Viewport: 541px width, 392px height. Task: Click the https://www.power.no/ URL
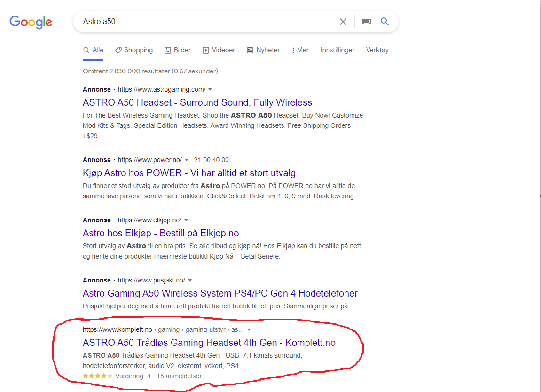pos(150,160)
